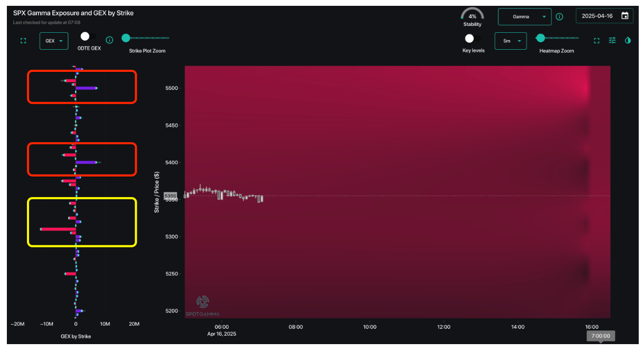Enable the Key levels toggle

[472, 39]
